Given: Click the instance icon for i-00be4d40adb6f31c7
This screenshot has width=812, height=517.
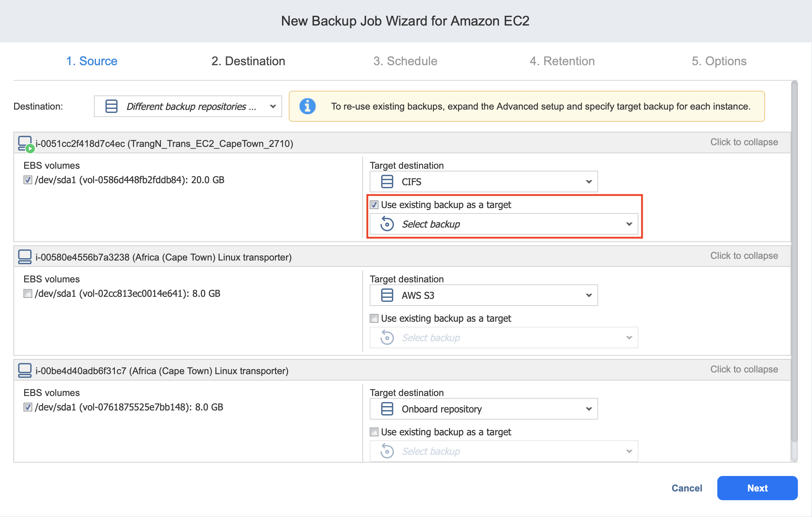Looking at the screenshot, I should (25, 370).
